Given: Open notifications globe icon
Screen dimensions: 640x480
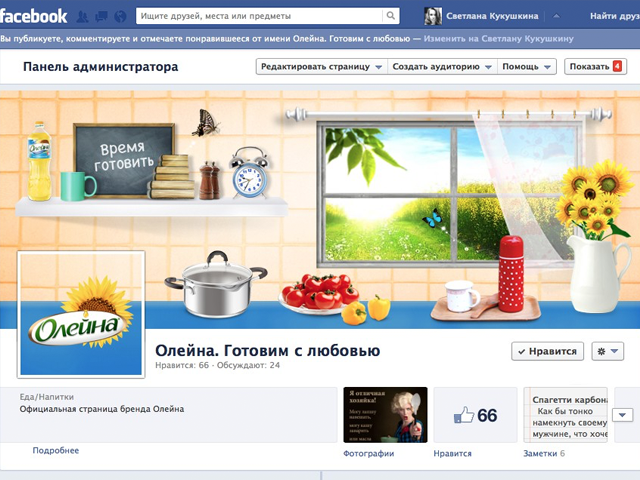Looking at the screenshot, I should point(120,16).
